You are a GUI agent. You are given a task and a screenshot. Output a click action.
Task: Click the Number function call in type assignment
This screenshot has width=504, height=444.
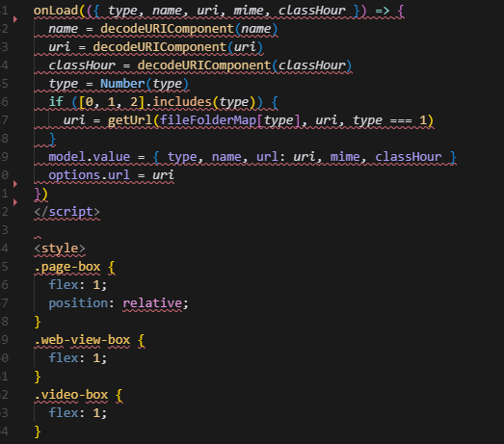point(122,84)
